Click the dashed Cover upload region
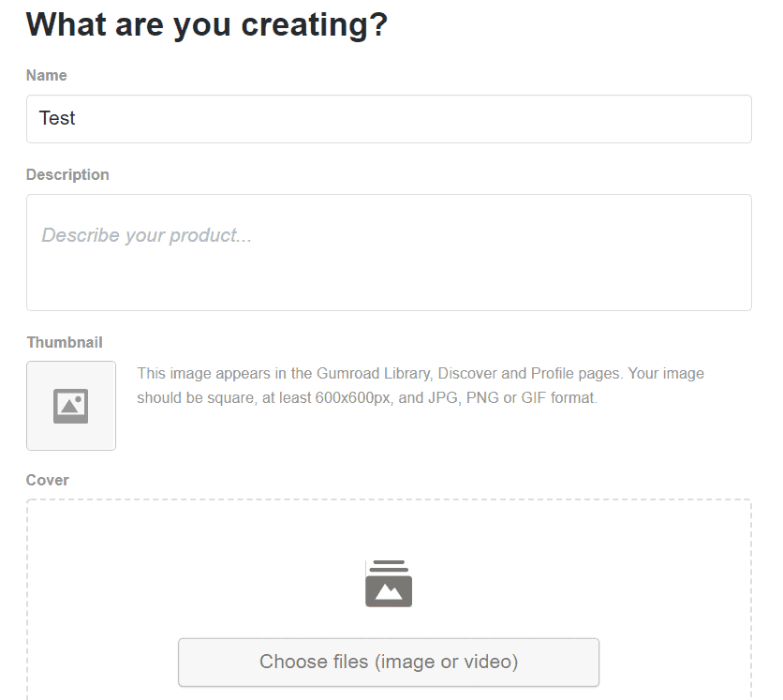Viewport: 783px width, 700px height. tap(388, 600)
